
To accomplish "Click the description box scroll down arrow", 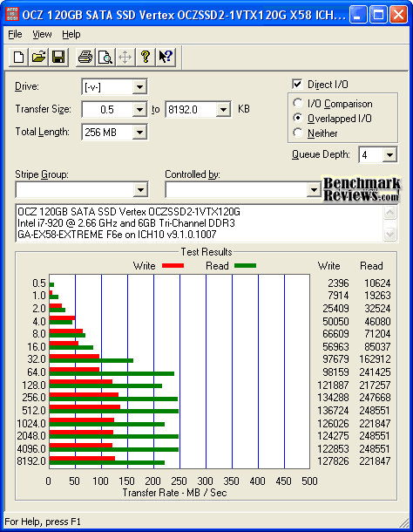I will [x=390, y=234].
